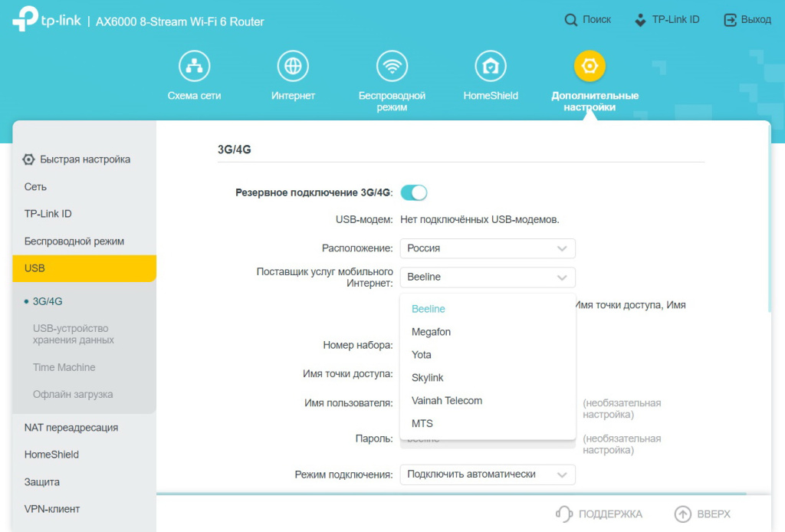Click the chevron of the provider Beeline field
The height and width of the screenshot is (532, 785).
(x=562, y=277)
